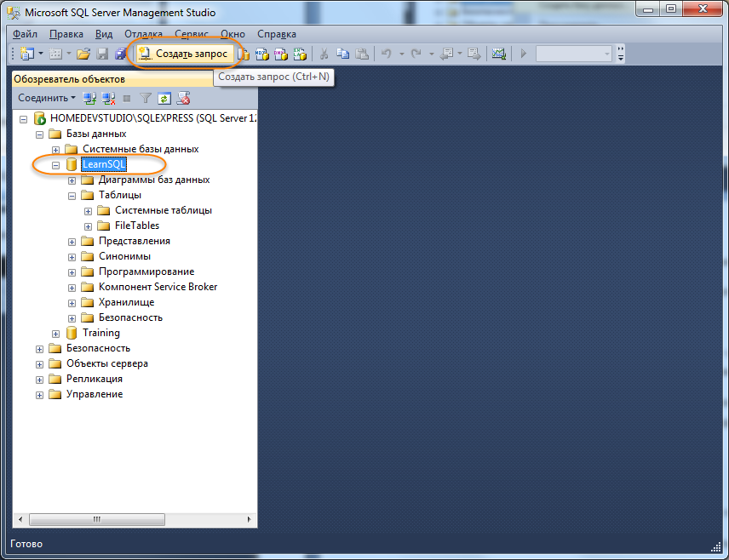
Task: Click the Navigate Backward icon
Action: coord(447,54)
